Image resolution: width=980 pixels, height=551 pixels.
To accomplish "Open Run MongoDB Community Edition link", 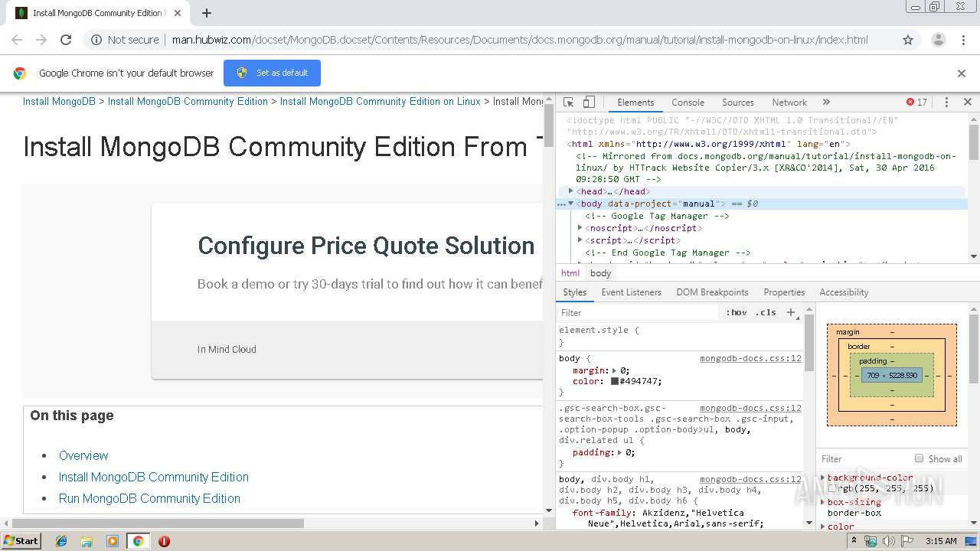I will pyautogui.click(x=149, y=498).
